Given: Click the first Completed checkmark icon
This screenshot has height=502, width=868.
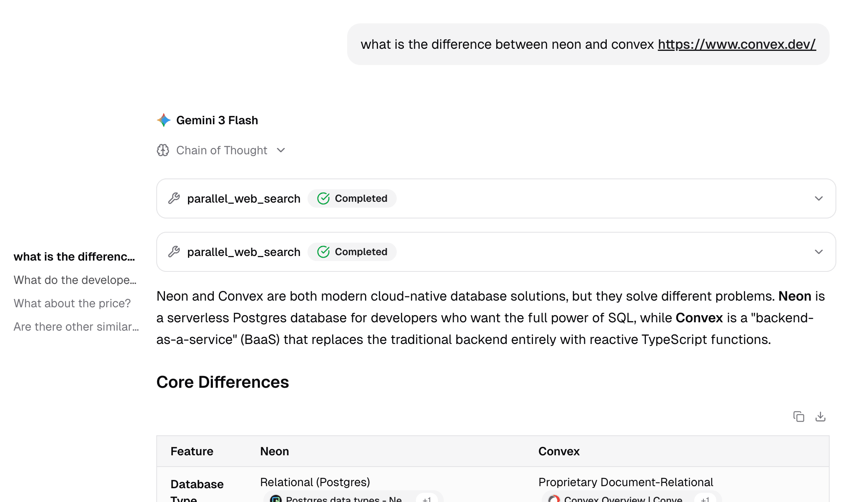Looking at the screenshot, I should tap(323, 198).
